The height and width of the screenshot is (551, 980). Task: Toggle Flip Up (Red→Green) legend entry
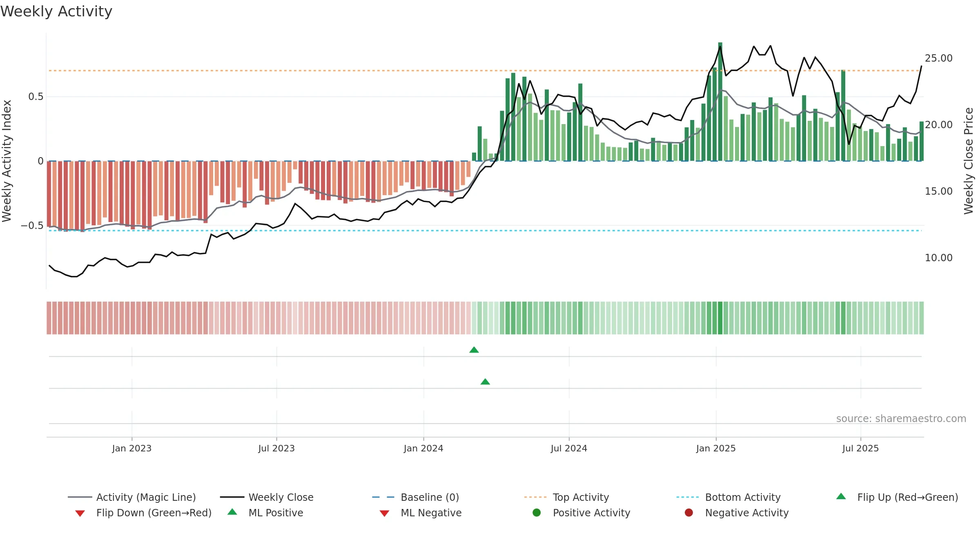897,497
